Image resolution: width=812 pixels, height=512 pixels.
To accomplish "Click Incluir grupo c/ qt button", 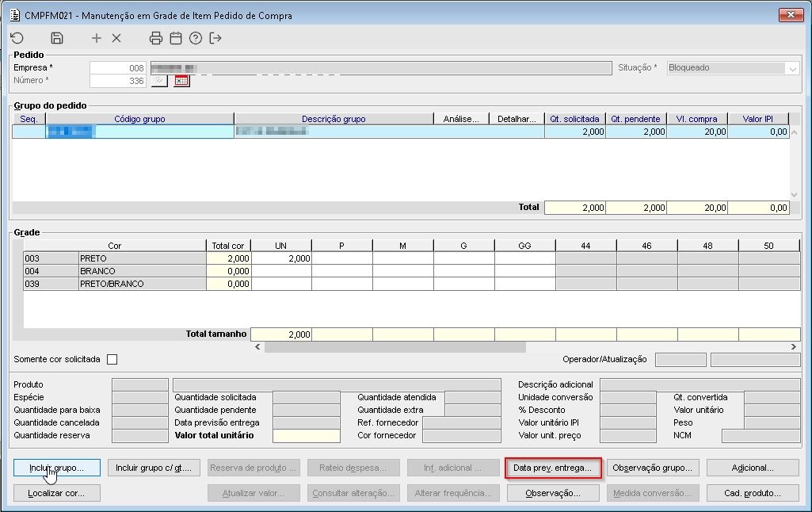I will [154, 468].
